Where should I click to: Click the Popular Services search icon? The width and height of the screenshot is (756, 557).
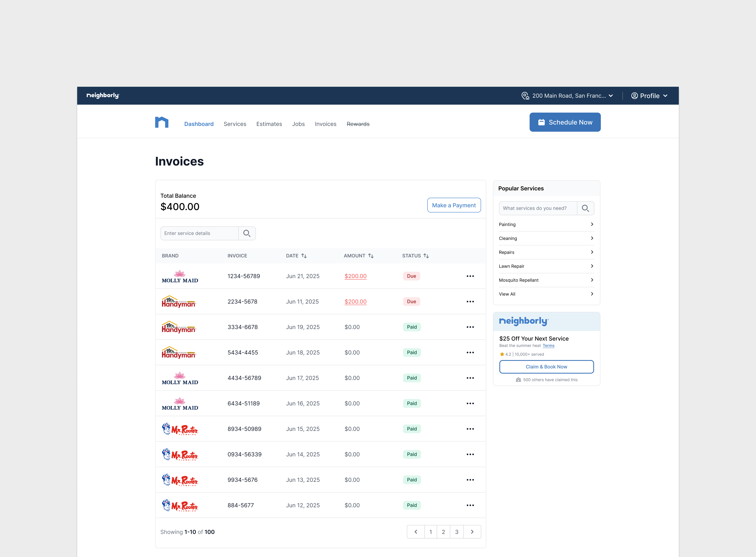pos(585,208)
